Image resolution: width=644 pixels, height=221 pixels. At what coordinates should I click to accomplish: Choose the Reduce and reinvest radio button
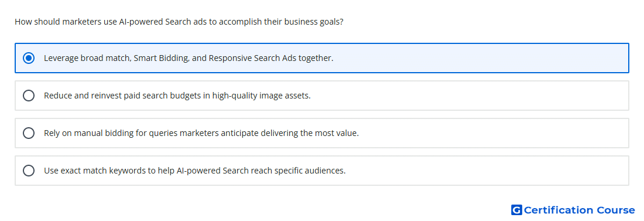pos(29,96)
